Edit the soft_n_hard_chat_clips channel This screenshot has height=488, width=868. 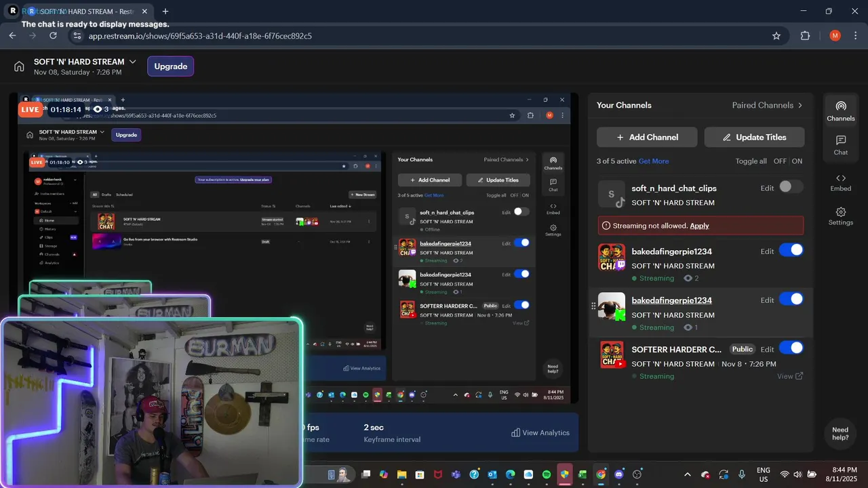click(767, 188)
